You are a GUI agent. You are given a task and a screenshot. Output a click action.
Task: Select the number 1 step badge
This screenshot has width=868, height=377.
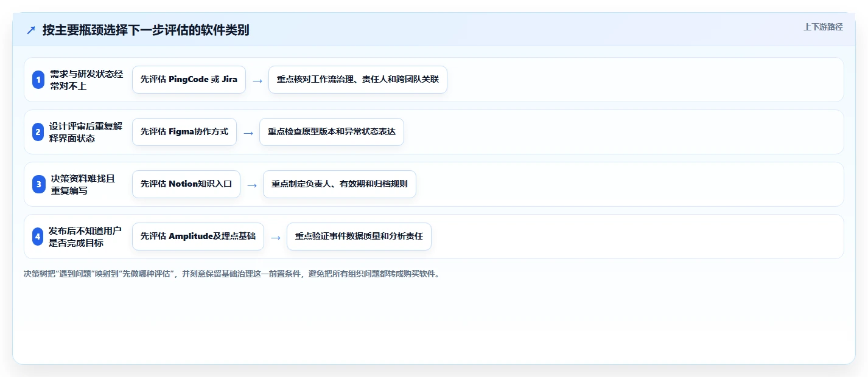pos(38,80)
